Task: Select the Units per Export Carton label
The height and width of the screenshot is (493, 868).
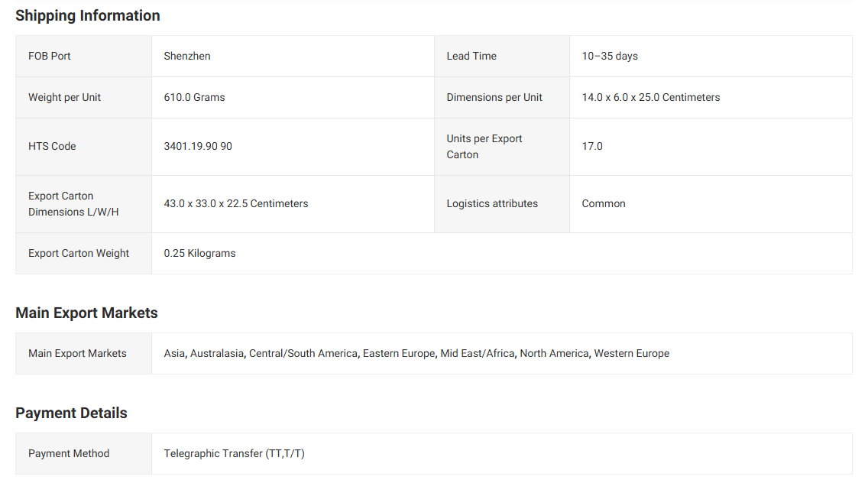Action: click(x=484, y=146)
